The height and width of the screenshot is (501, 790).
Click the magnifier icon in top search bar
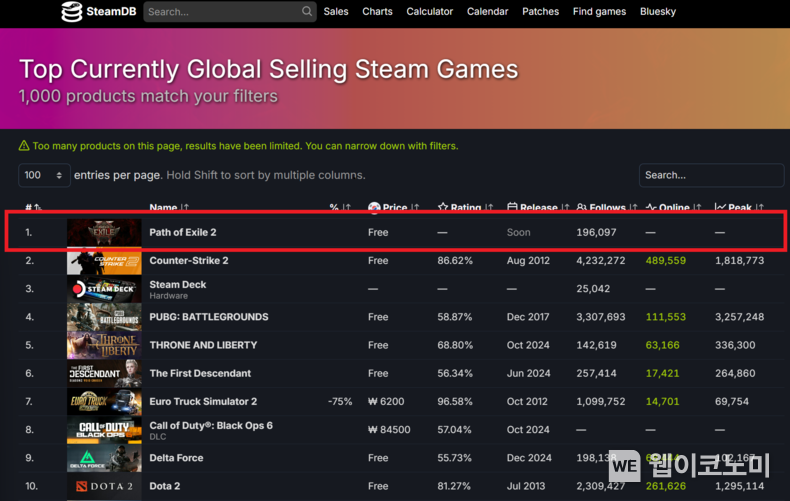(x=306, y=11)
